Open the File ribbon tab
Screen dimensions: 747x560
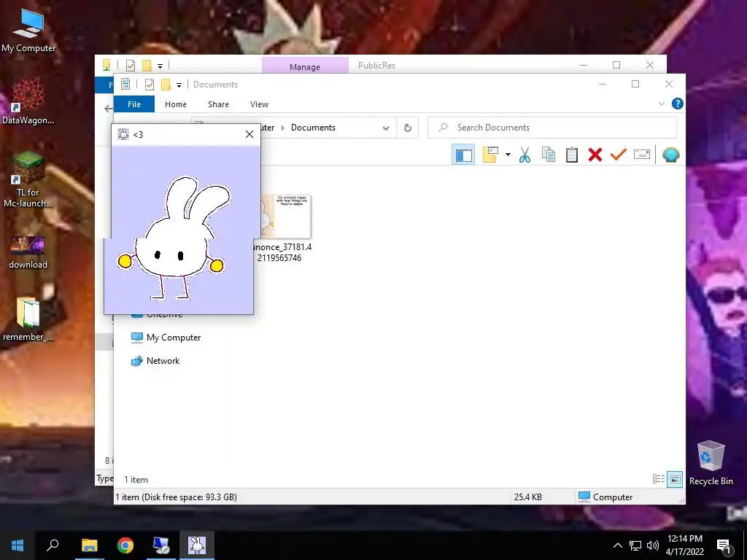[x=134, y=104]
